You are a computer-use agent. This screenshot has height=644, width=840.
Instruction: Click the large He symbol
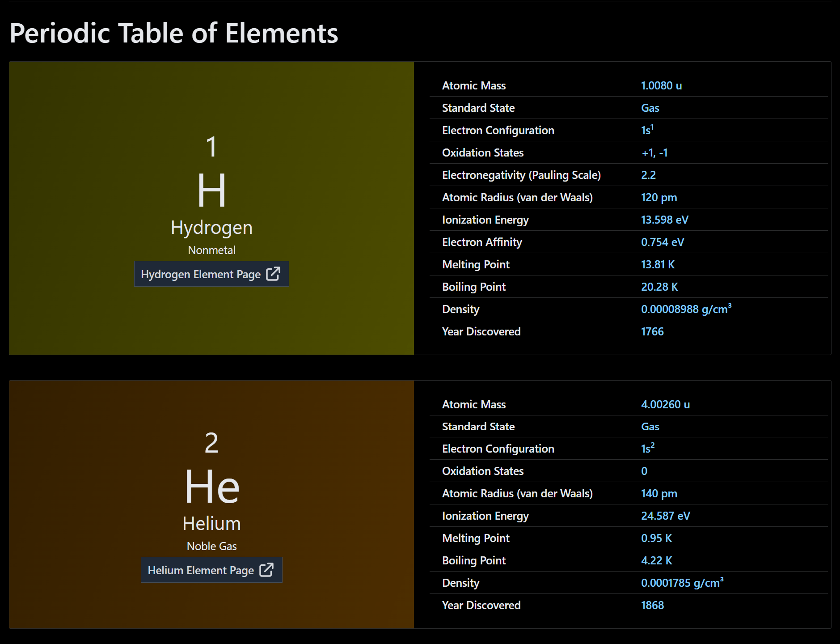pos(212,487)
